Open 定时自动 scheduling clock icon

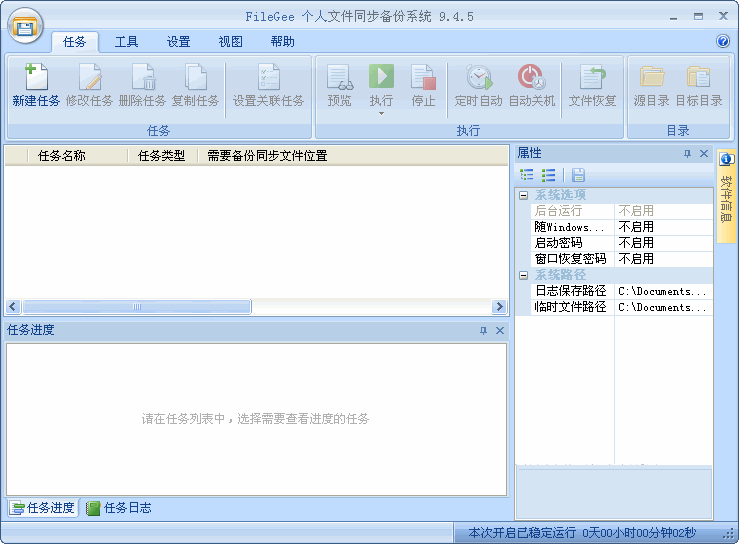[479, 78]
